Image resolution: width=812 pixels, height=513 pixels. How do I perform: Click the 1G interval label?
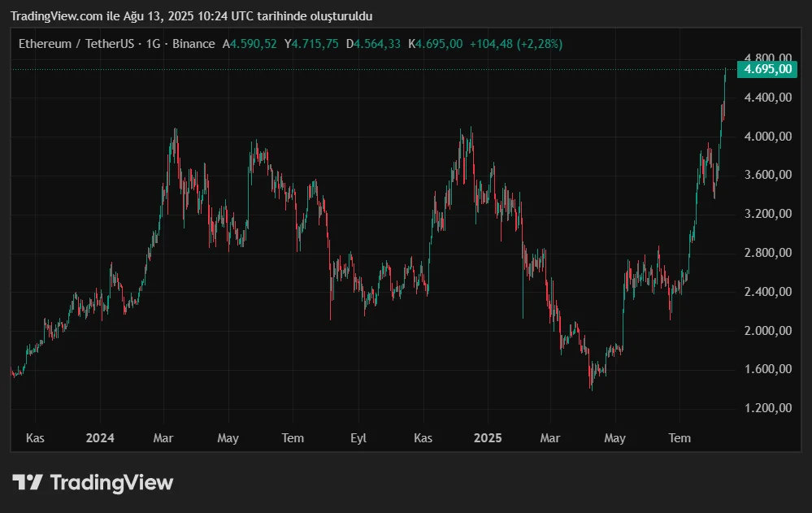click(153, 44)
